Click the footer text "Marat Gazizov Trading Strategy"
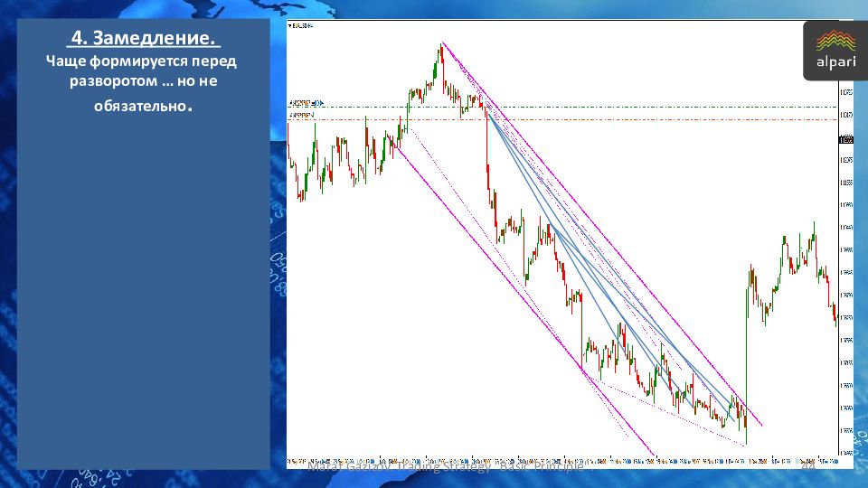 [443, 466]
